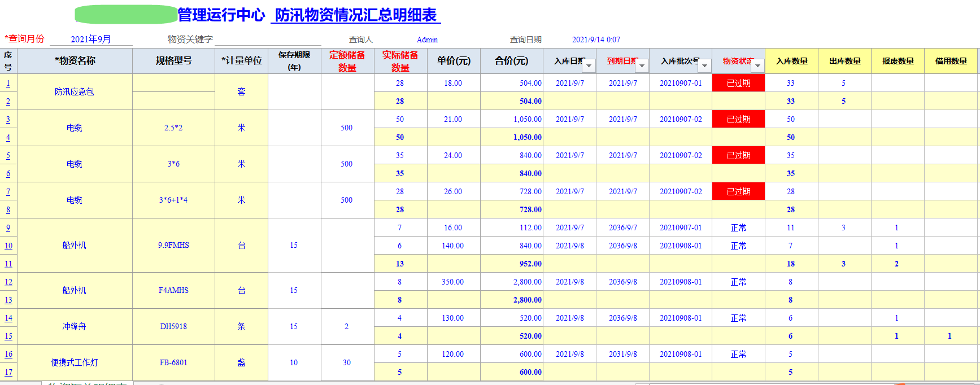Click the 冲锋舟 item name cell

(75, 327)
